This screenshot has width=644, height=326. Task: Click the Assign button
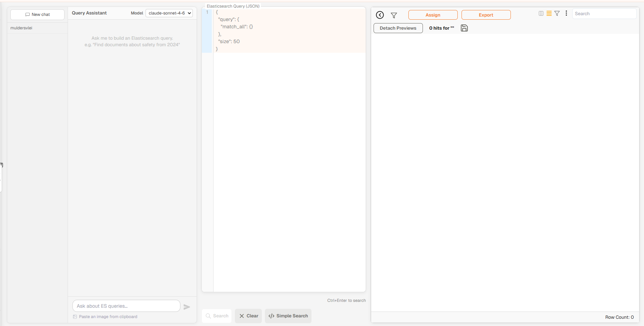click(433, 15)
